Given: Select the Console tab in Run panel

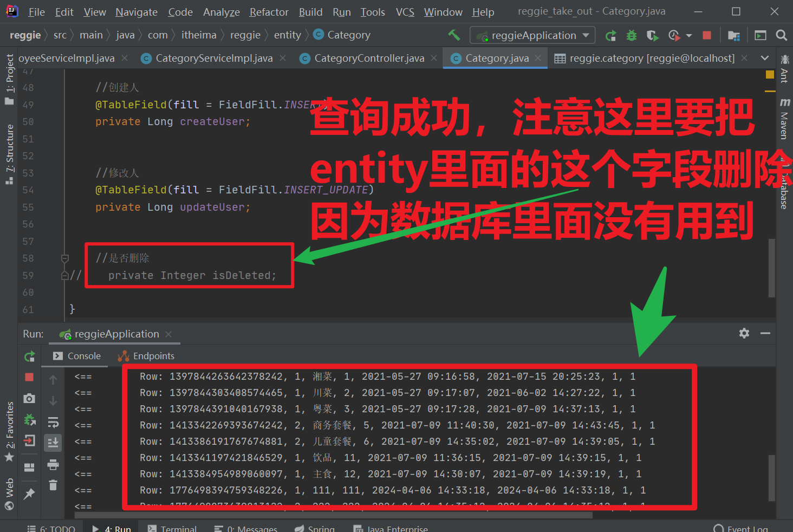Looking at the screenshot, I should (77, 356).
